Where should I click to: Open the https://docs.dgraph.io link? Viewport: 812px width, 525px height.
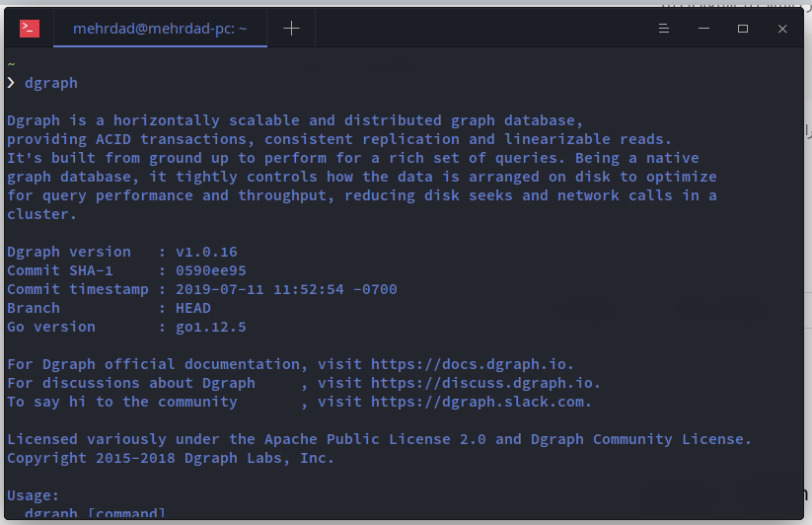468,364
